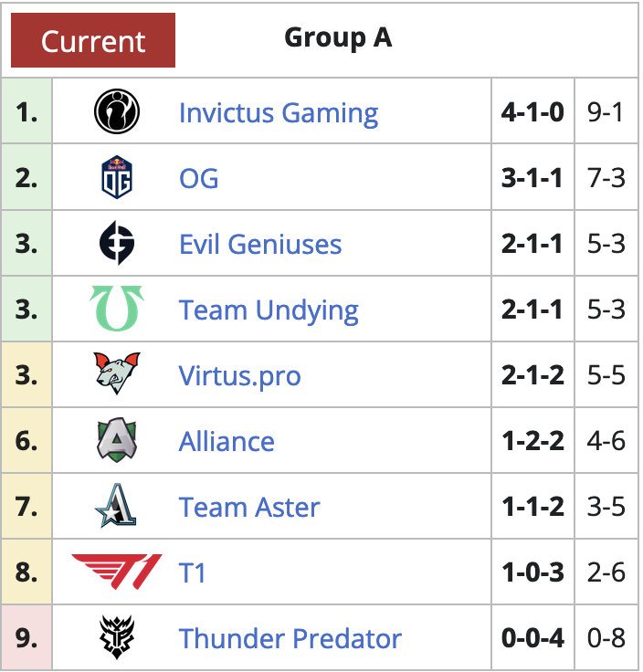Open the Invictus Gaming team link

click(x=279, y=113)
